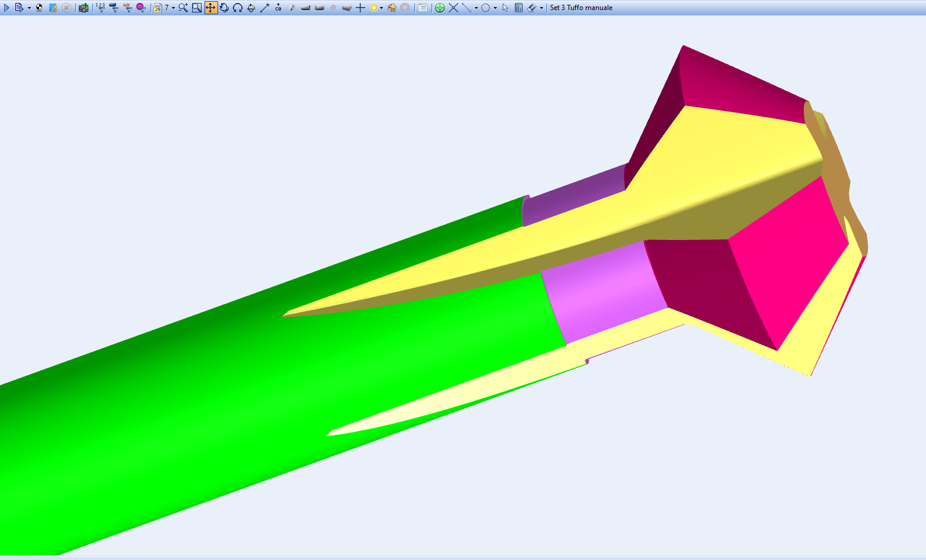Screen dimensions: 926x560
Task: Toggle the highlighted pan move tool
Action: 210,8
